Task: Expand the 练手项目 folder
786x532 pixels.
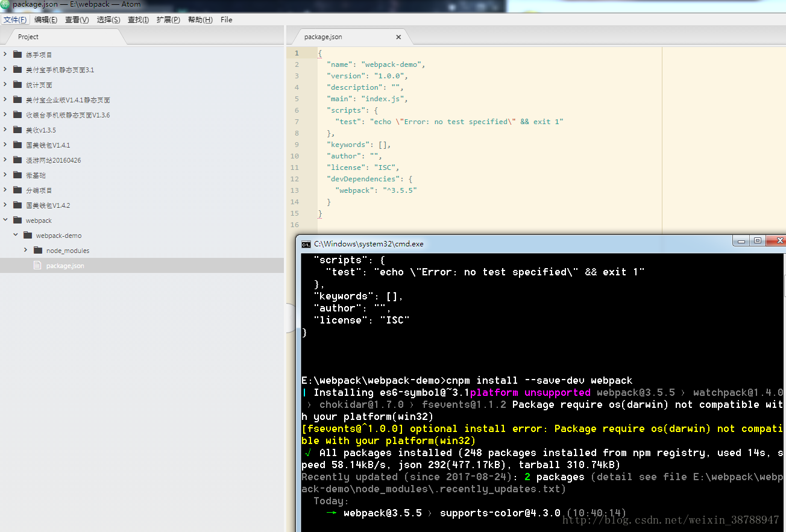Action: (5, 54)
